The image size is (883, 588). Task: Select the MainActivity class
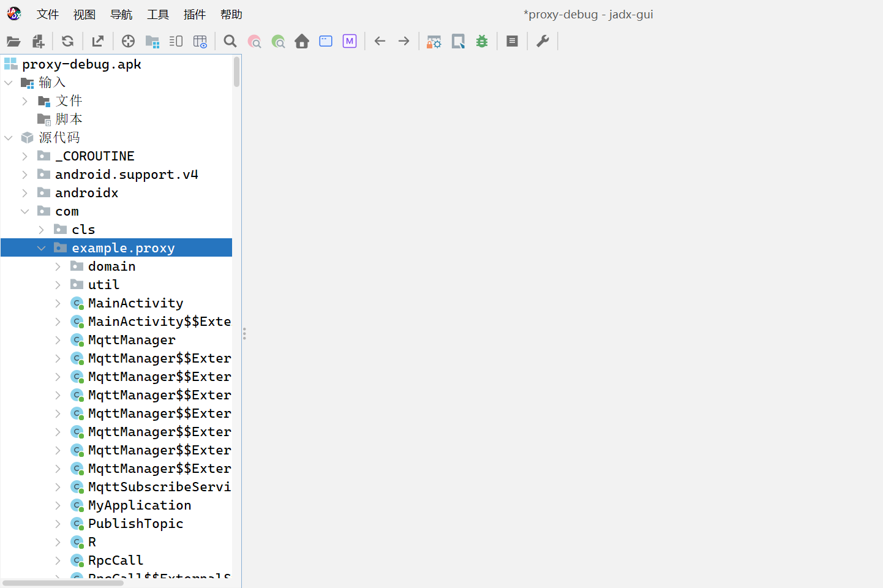tap(135, 303)
